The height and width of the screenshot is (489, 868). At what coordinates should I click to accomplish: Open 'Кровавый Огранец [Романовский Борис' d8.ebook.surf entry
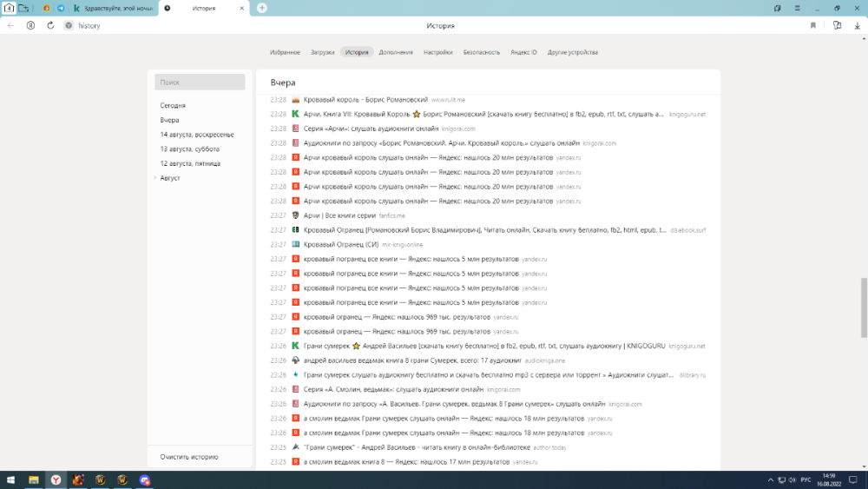(x=485, y=230)
